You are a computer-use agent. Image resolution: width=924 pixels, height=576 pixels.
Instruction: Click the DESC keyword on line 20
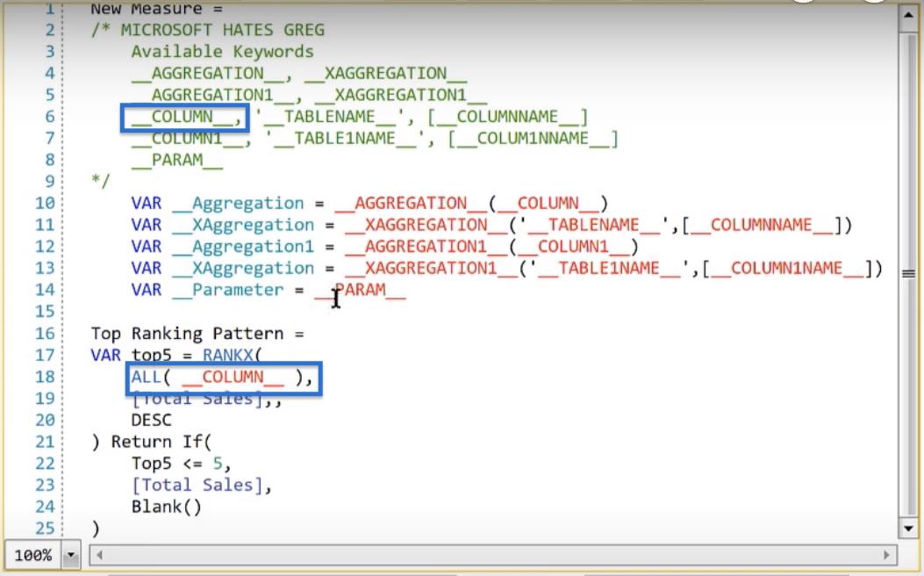tap(152, 421)
